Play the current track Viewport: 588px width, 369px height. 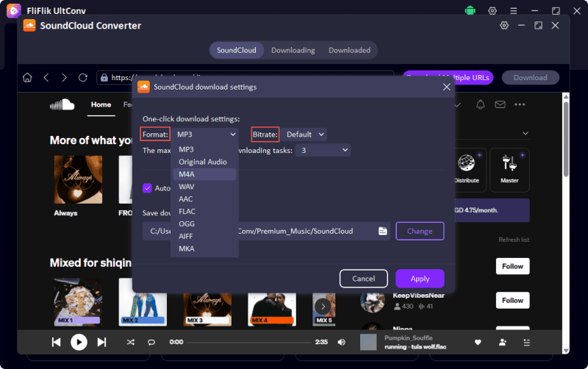pyautogui.click(x=79, y=342)
